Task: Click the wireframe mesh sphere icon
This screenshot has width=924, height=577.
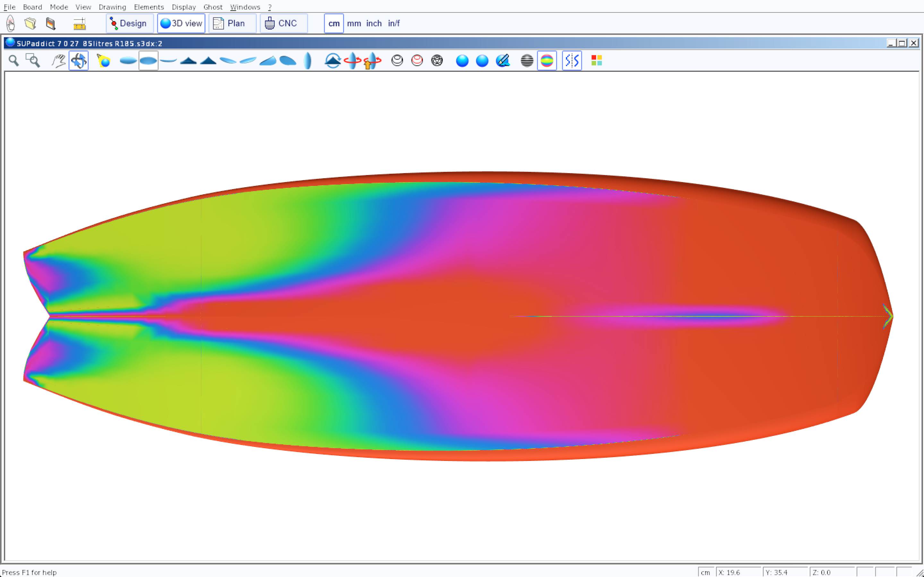Action: pos(437,61)
